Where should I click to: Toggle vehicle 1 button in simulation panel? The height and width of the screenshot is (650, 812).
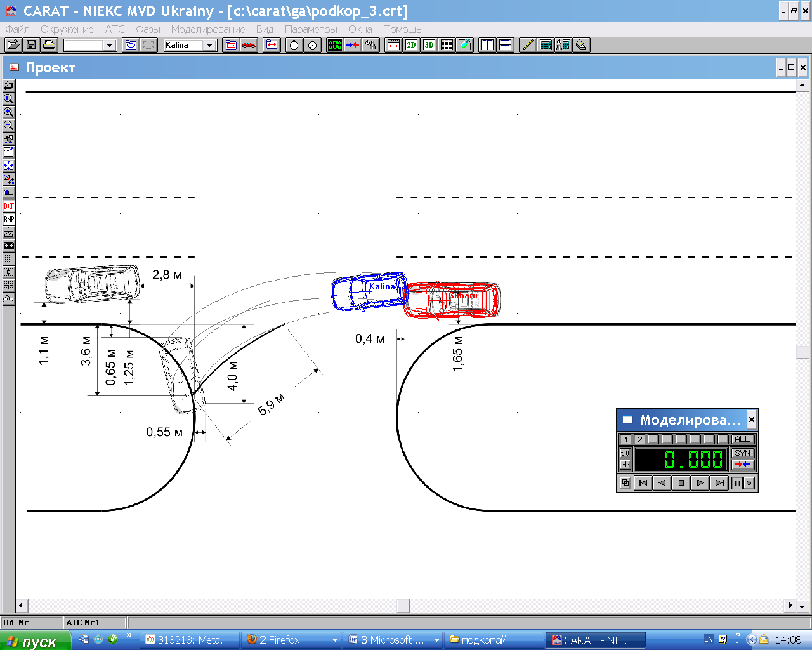625,439
